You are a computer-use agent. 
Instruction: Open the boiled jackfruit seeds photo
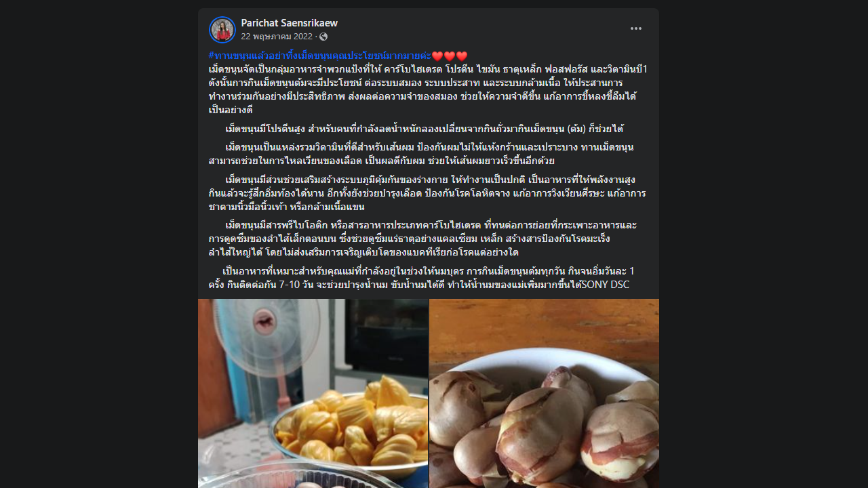(544, 393)
